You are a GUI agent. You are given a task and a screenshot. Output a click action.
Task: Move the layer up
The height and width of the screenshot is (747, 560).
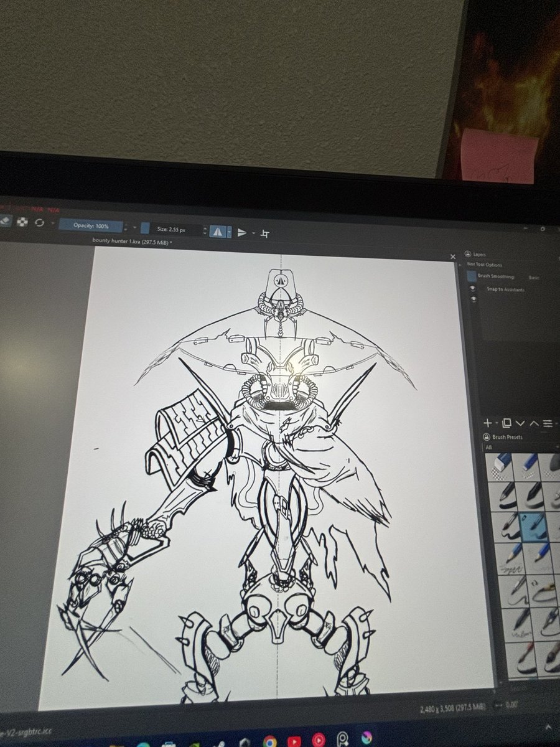(x=533, y=424)
